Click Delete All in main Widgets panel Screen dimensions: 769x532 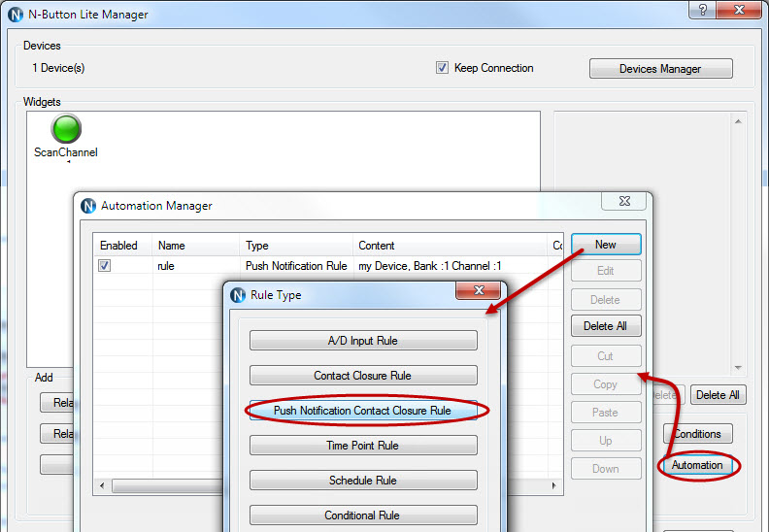(718, 395)
